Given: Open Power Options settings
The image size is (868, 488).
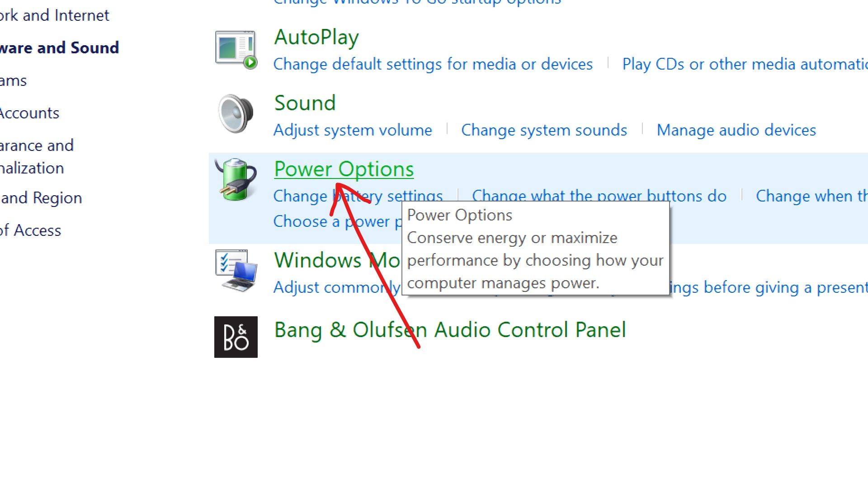Looking at the screenshot, I should point(344,169).
